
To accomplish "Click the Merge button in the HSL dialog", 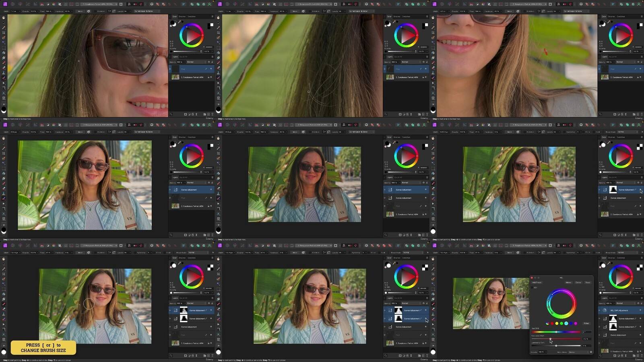I will tap(568, 283).
